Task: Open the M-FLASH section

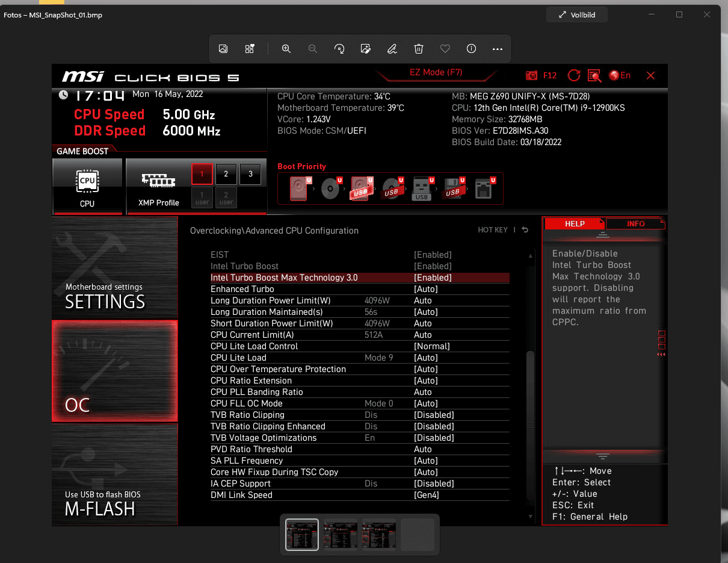Action: tap(115, 475)
